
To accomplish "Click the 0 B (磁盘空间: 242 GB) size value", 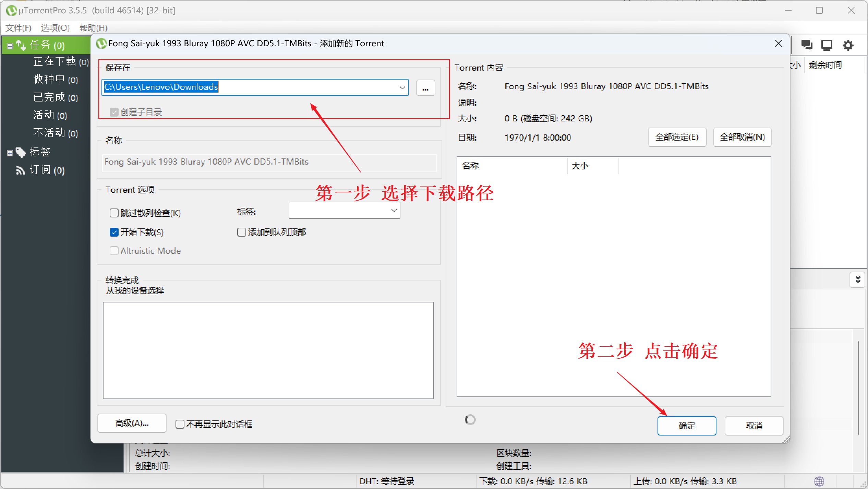I will (548, 118).
